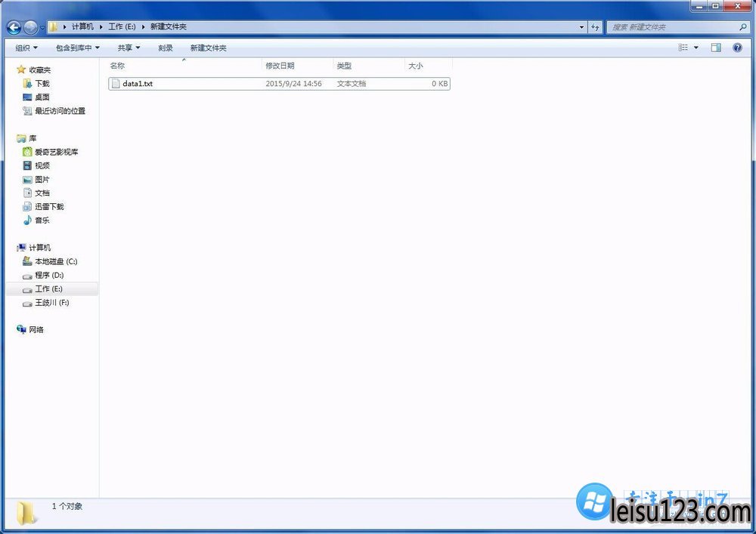Click the 文本文档 type cell
The image size is (756, 534).
point(351,83)
